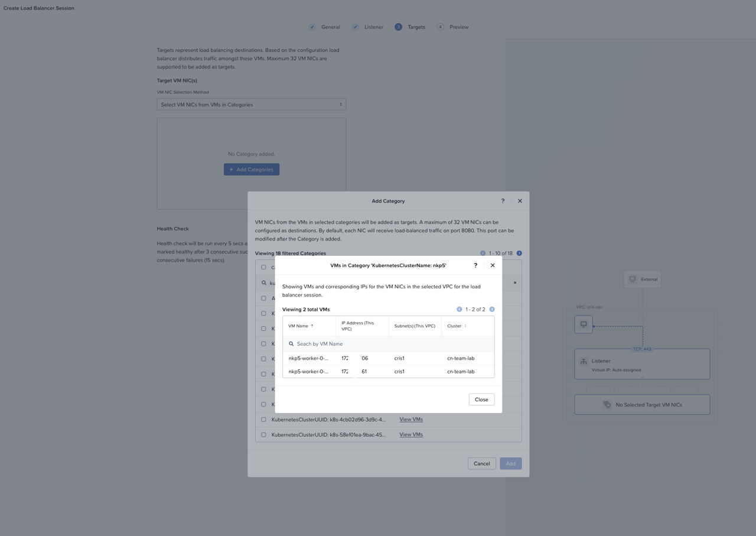
Task: Click the target VM NICs stacked icon
Action: point(607,405)
